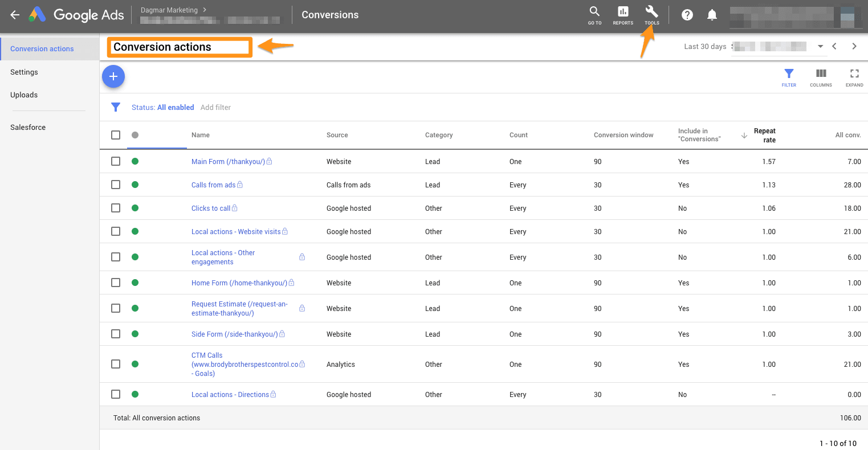Click the lock icon next to Calls from ads
868x450 pixels.
click(240, 185)
